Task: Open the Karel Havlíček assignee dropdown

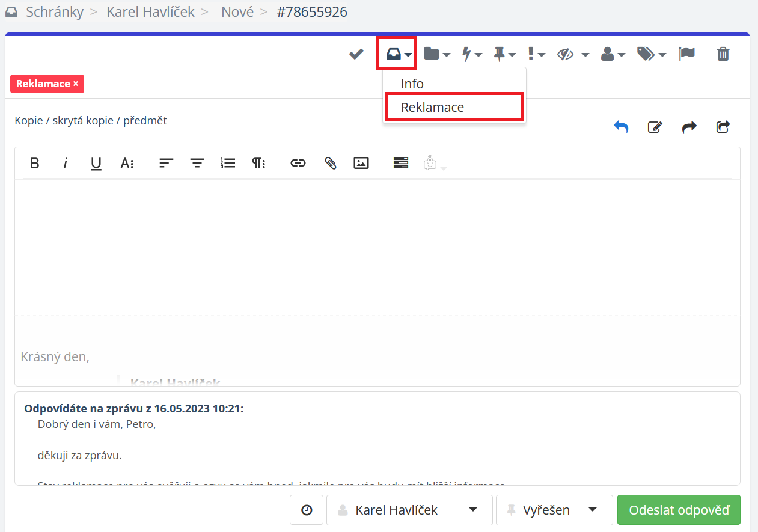Action: [409, 510]
